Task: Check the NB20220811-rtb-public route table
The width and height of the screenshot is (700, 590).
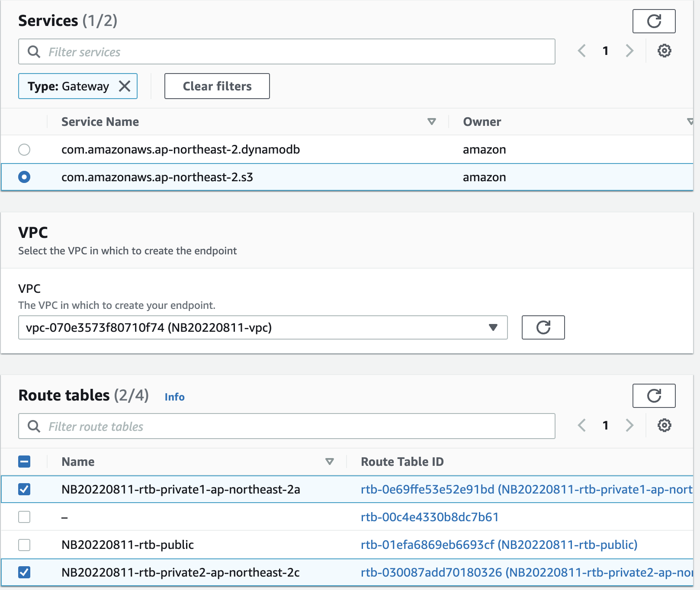Action: tap(24, 545)
